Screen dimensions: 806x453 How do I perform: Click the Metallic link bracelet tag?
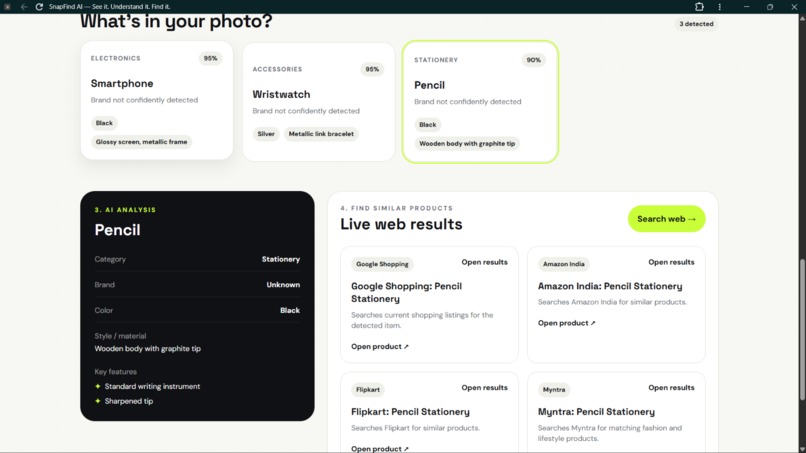tap(321, 134)
